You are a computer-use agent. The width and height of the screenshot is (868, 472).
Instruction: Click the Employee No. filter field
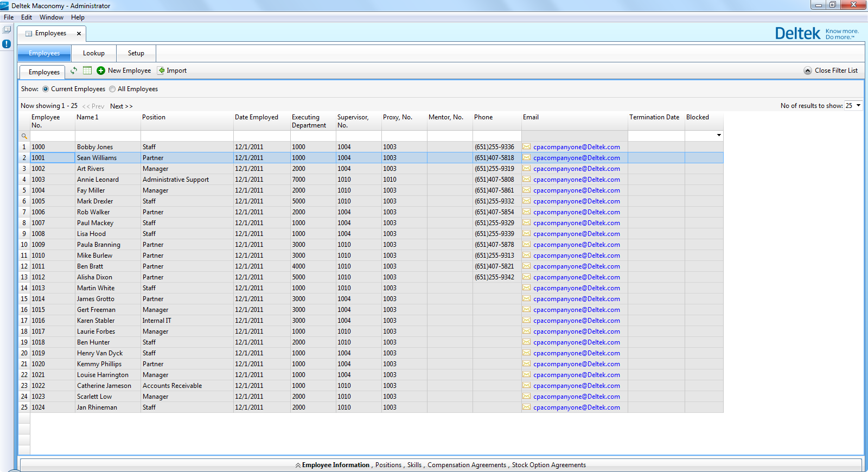click(x=53, y=136)
